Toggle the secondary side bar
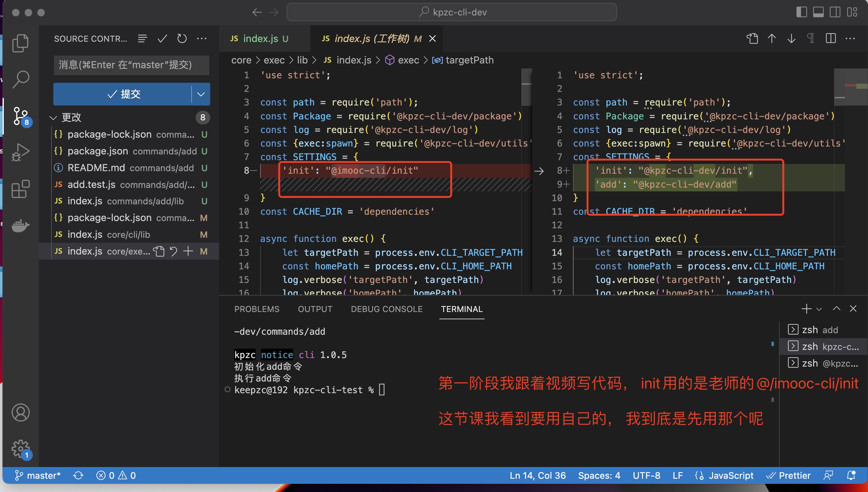The height and width of the screenshot is (492, 868). 835,12
